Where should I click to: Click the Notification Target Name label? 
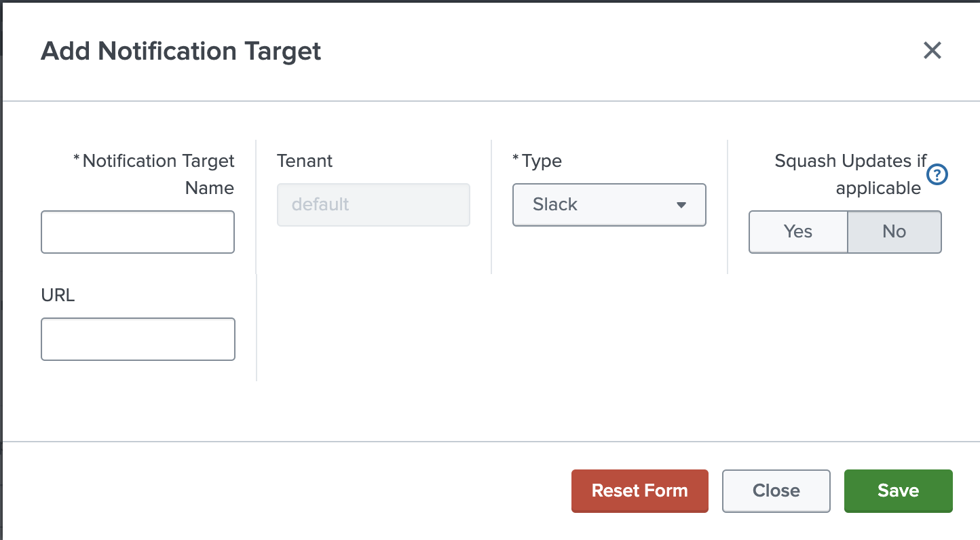pyautogui.click(x=158, y=174)
